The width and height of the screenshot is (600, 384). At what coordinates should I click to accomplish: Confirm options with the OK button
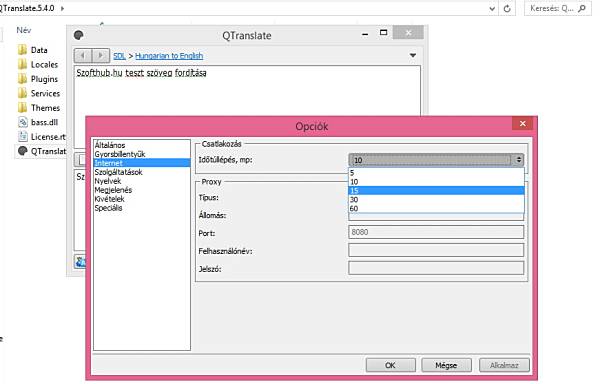pyautogui.click(x=390, y=365)
